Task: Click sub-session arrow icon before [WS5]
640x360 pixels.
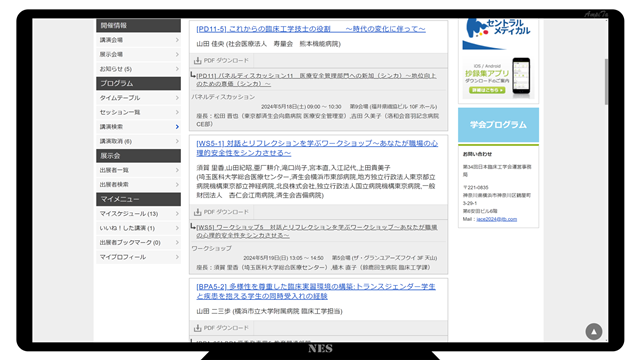Action: click(x=193, y=226)
